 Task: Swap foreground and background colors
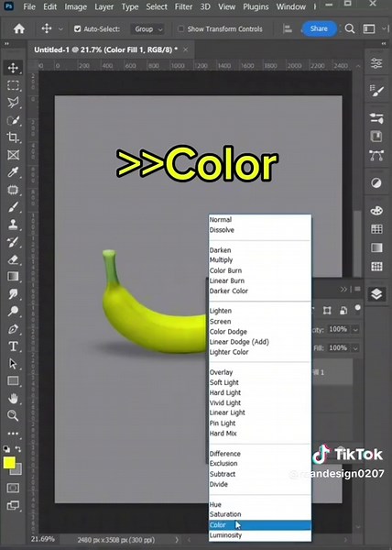click(18, 449)
